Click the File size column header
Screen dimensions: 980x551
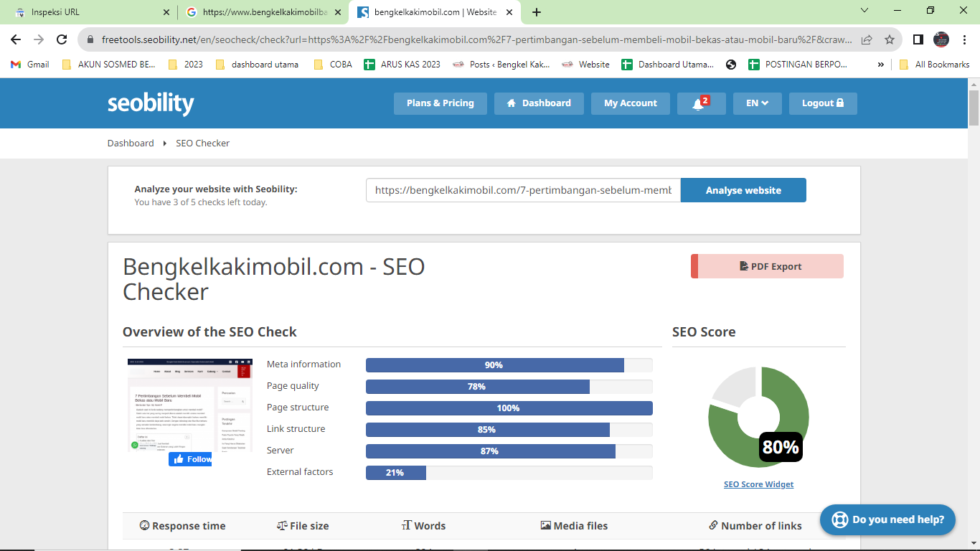303,526
